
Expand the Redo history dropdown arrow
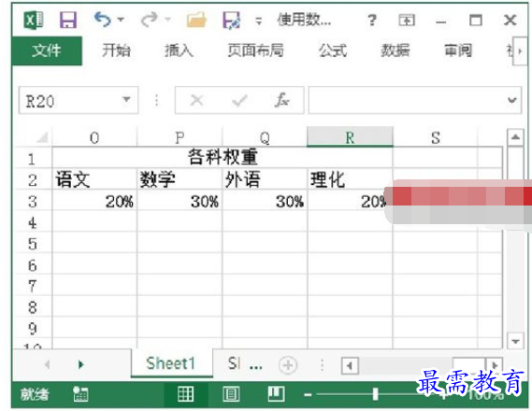(167, 19)
